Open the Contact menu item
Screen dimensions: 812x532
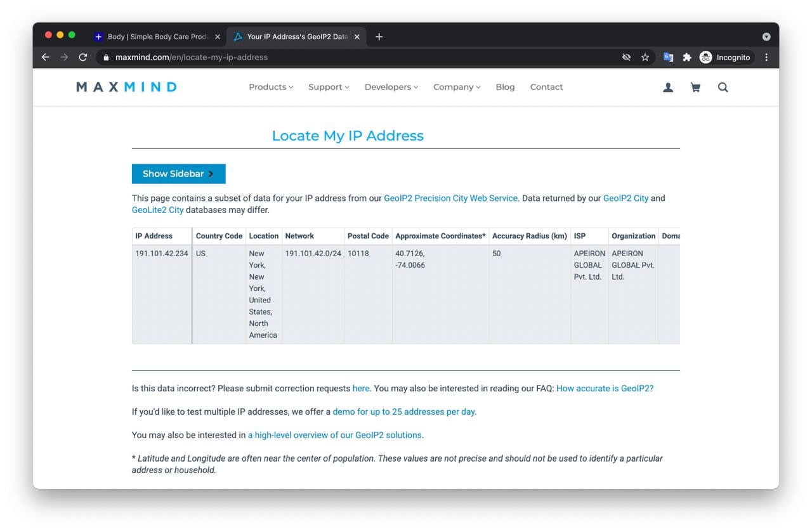pos(546,87)
